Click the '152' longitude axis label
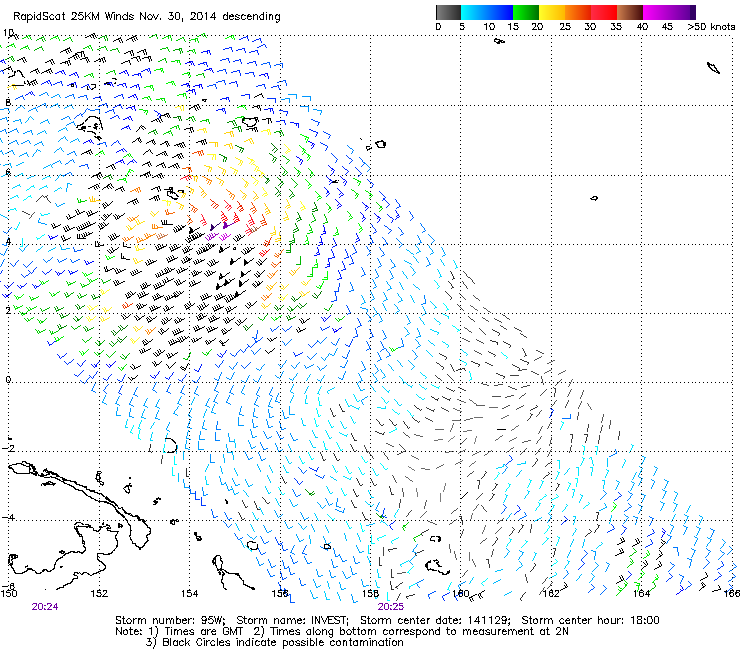Viewport: 740px width, 650px height. coord(99,593)
